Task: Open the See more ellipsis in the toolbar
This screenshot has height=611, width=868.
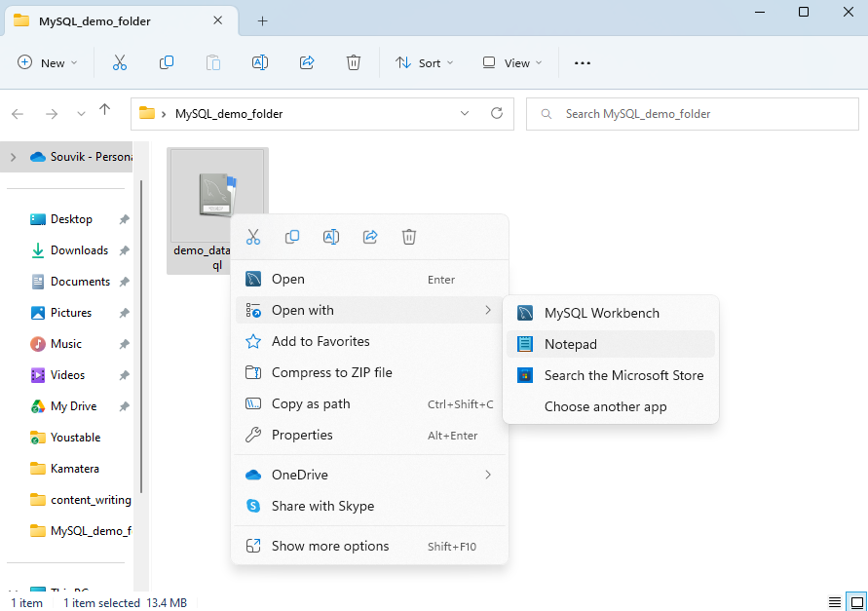Action: (x=582, y=62)
